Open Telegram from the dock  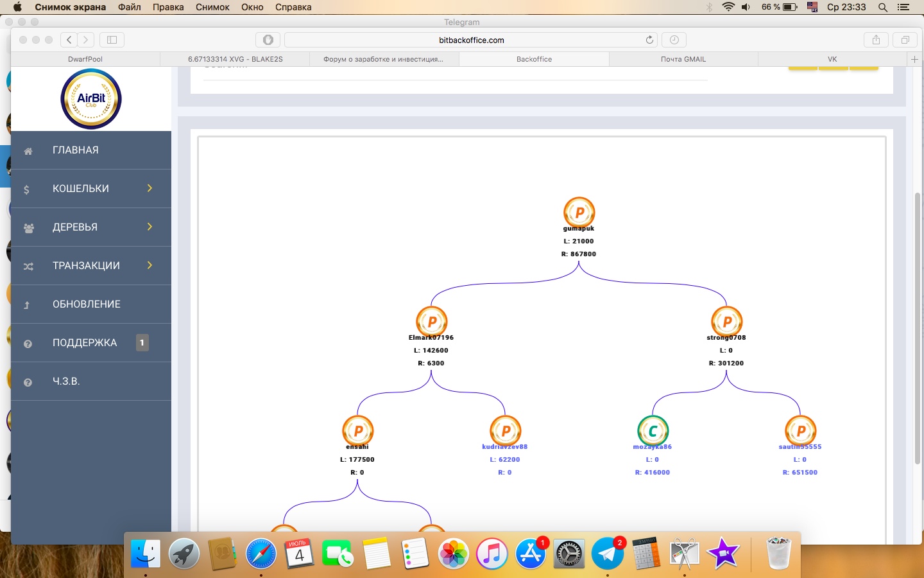[607, 553]
